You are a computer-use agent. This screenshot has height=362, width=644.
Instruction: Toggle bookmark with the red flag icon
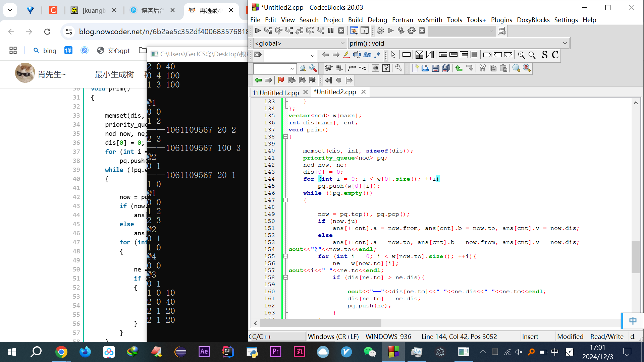(x=281, y=80)
